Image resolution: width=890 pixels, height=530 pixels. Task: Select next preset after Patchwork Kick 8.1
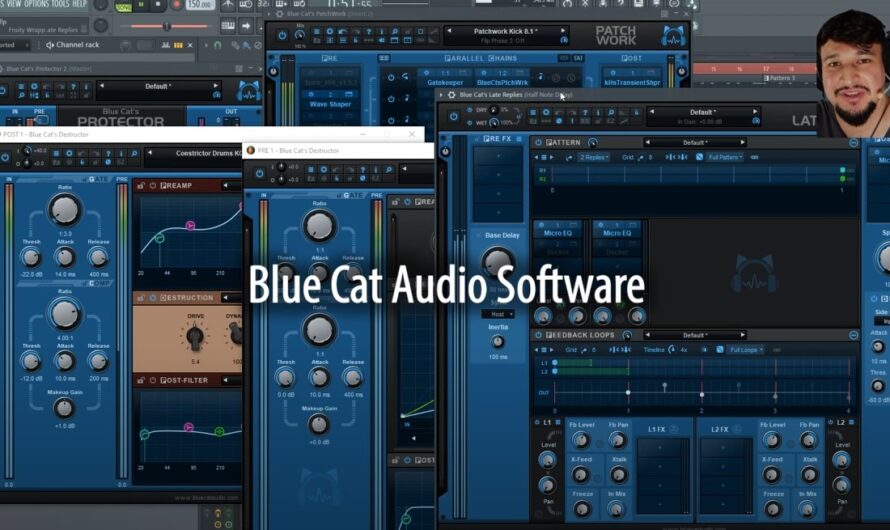563,31
